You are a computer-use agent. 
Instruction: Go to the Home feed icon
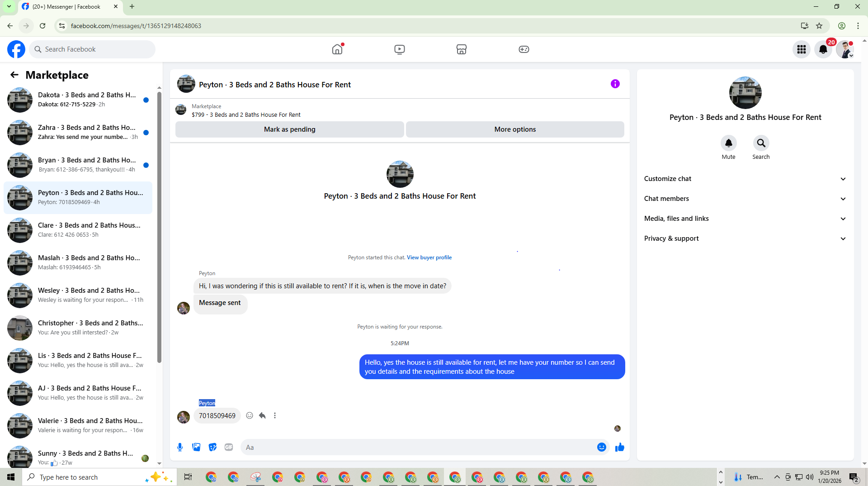pyautogui.click(x=337, y=49)
